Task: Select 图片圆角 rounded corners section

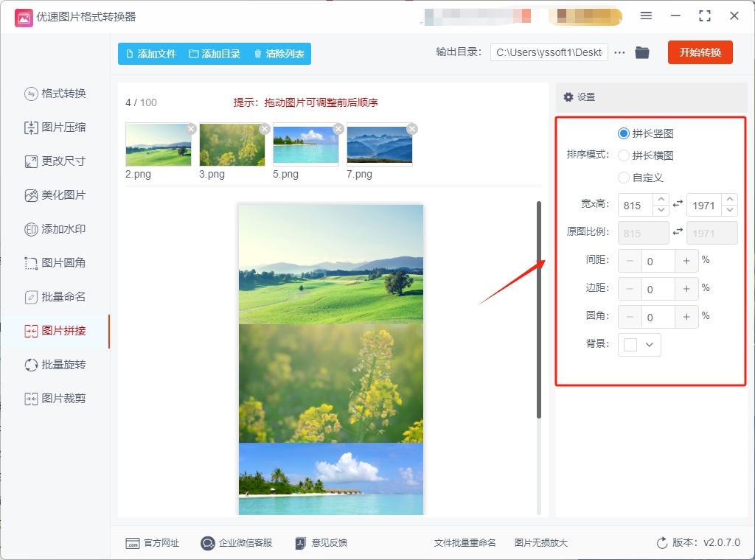Action: [x=55, y=262]
